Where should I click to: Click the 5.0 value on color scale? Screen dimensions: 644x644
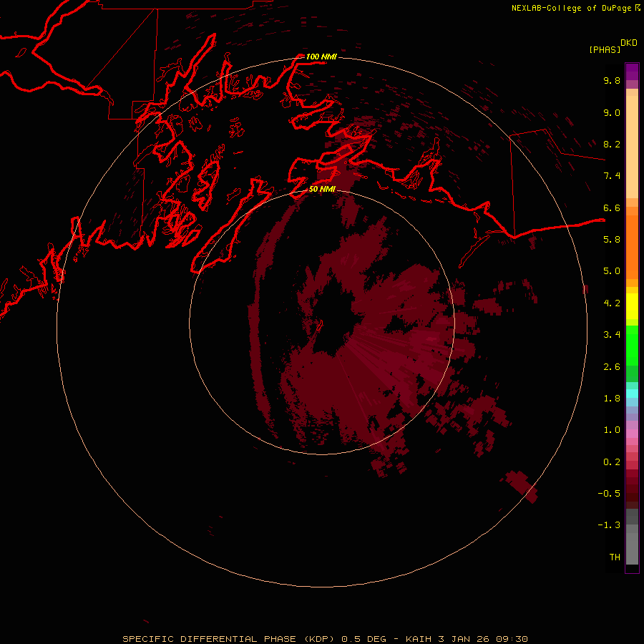point(612,271)
